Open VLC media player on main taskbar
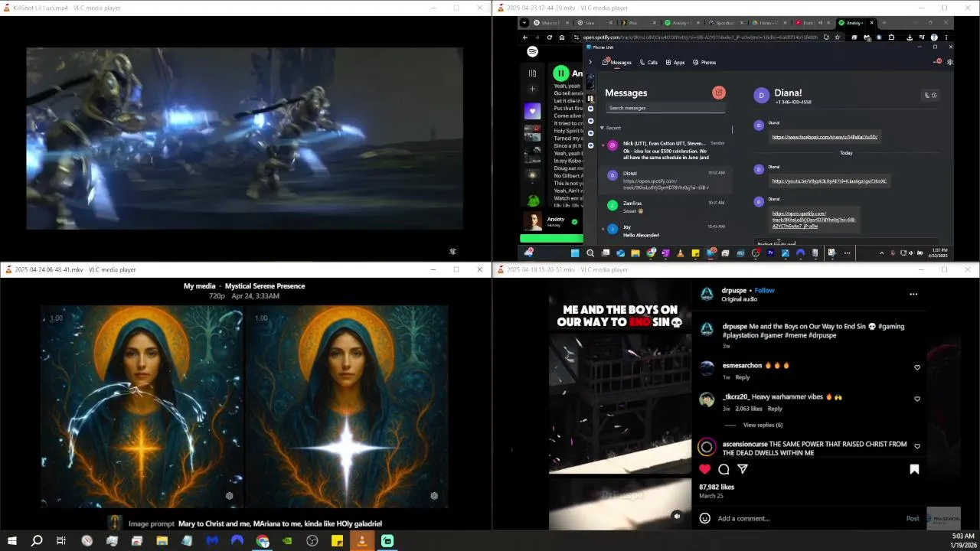Viewport: 980px width, 551px height. coord(362,541)
